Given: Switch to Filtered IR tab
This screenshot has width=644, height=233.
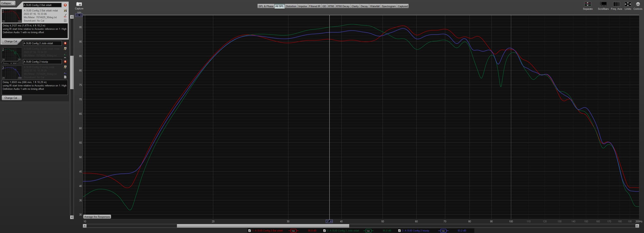Looking at the screenshot, I should (x=315, y=6).
